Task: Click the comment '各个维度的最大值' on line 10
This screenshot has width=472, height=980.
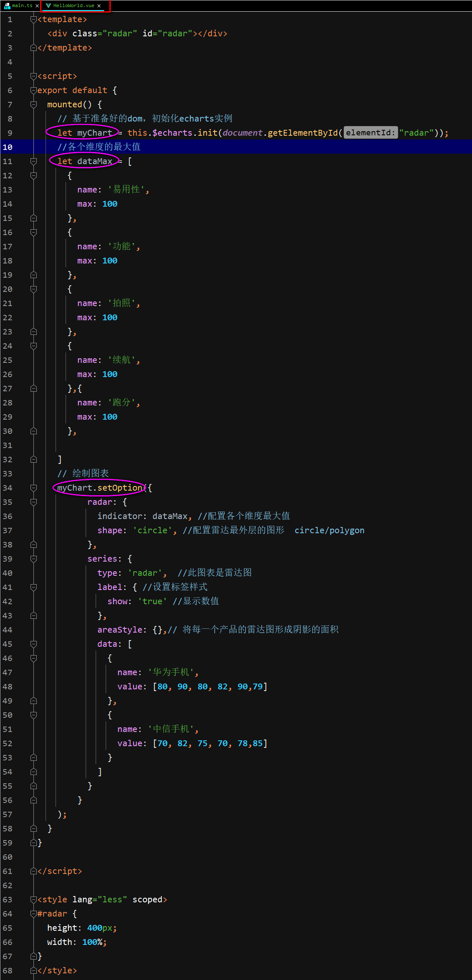Action: pyautogui.click(x=104, y=147)
